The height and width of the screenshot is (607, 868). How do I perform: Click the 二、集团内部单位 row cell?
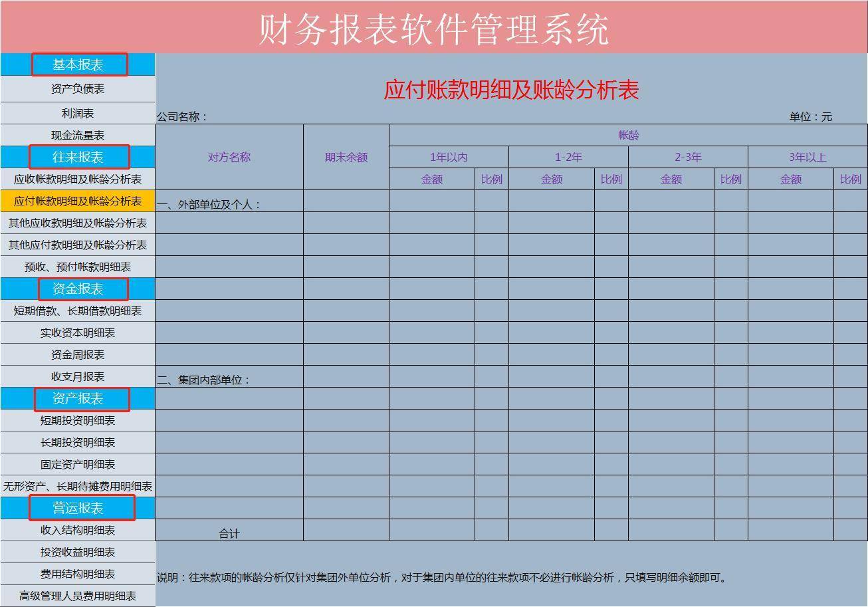point(229,376)
